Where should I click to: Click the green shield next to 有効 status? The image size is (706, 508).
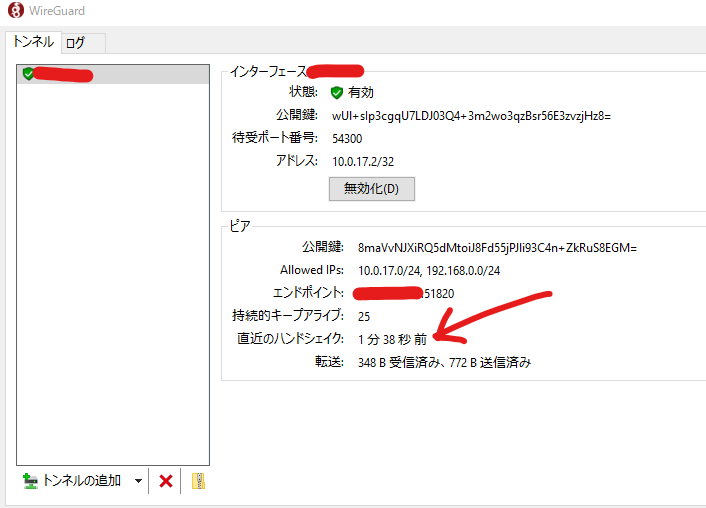[336, 93]
